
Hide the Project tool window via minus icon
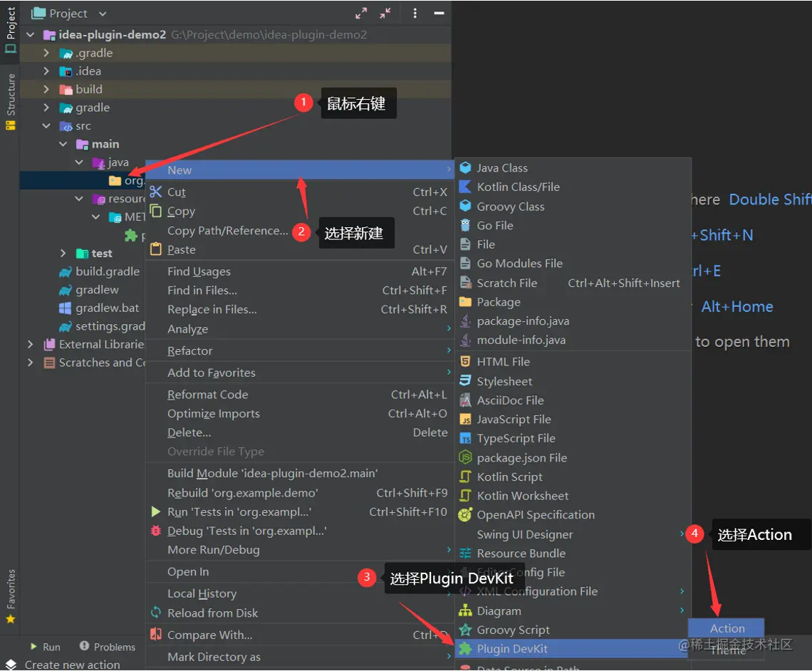[439, 14]
